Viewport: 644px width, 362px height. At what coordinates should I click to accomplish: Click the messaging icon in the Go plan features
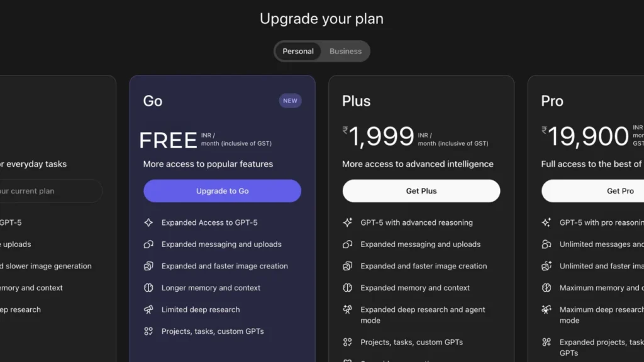(148, 244)
